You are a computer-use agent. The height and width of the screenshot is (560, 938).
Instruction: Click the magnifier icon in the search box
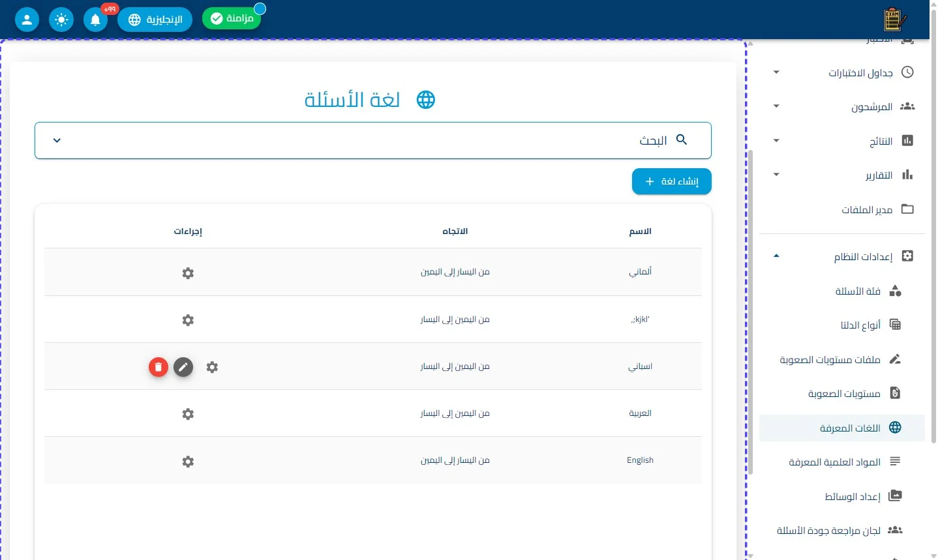[x=682, y=140]
